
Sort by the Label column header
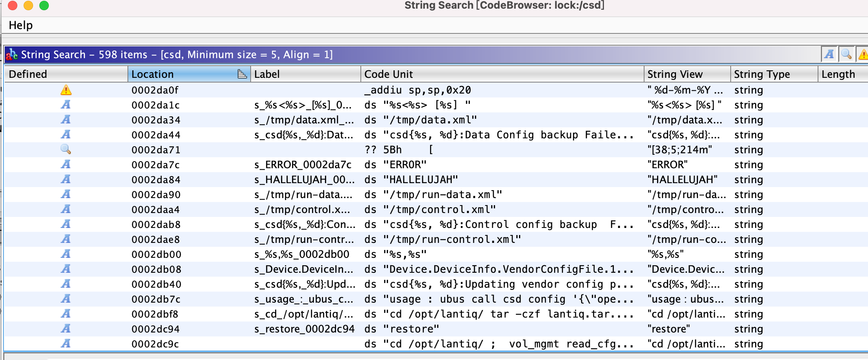tap(305, 74)
